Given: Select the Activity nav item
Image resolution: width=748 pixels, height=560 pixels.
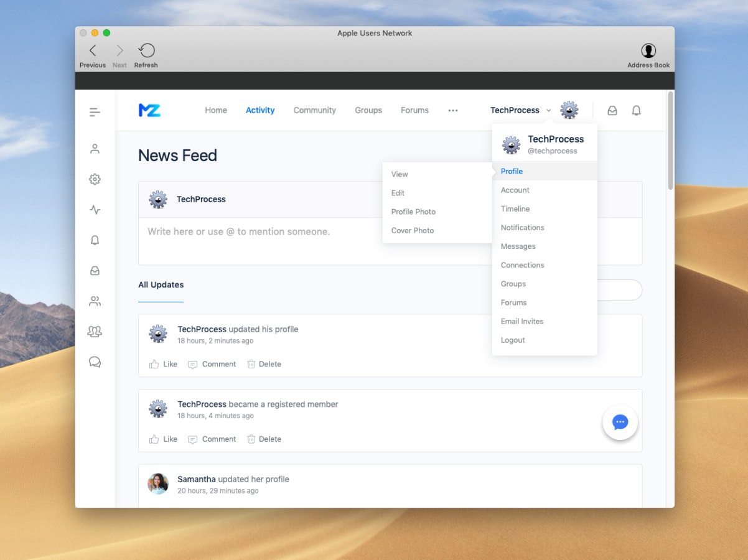Looking at the screenshot, I should [x=260, y=110].
